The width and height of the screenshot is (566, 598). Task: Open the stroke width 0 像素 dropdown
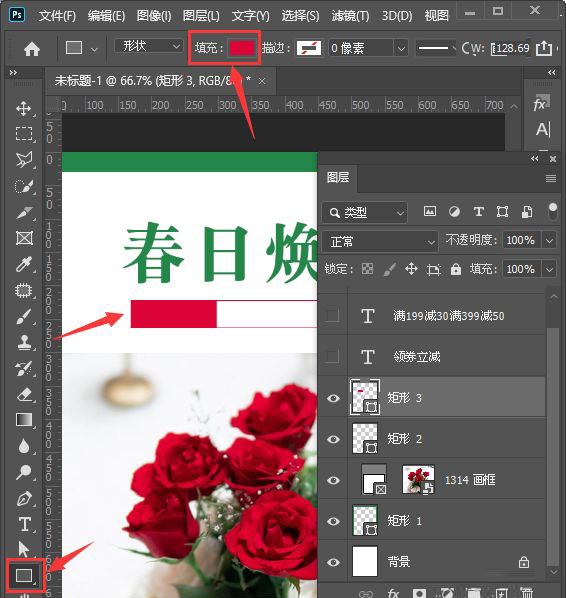401,48
